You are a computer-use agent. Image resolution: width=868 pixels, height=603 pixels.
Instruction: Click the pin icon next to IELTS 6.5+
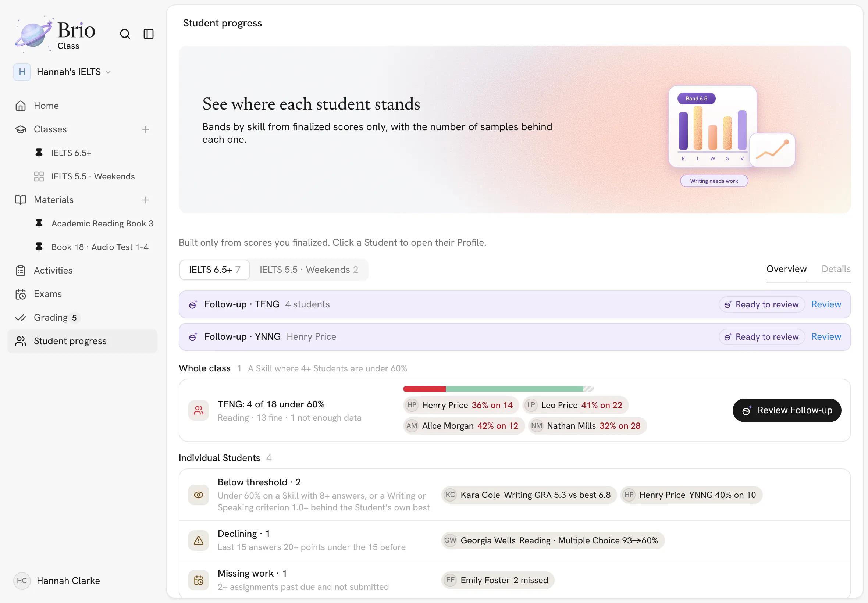click(x=39, y=153)
